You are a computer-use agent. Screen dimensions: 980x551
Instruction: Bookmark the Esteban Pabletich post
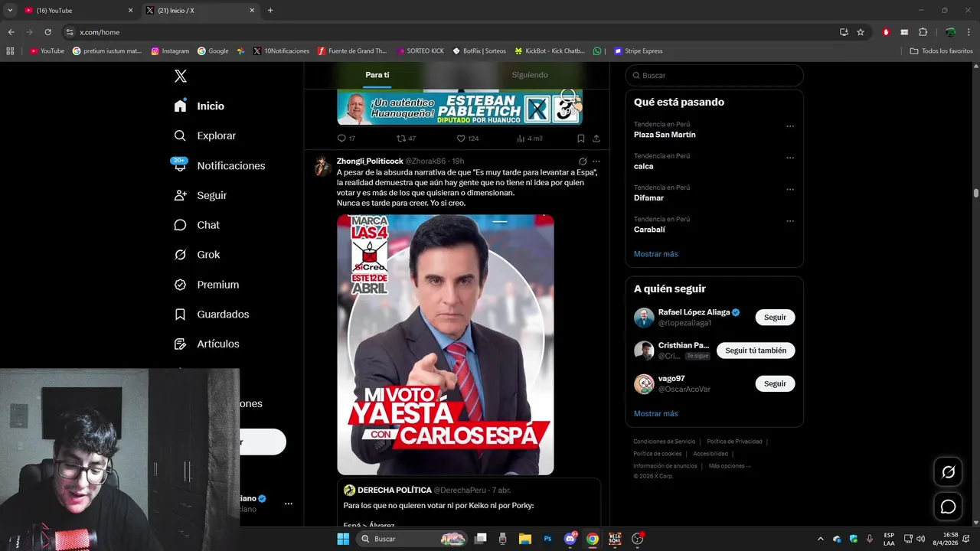pyautogui.click(x=580, y=139)
